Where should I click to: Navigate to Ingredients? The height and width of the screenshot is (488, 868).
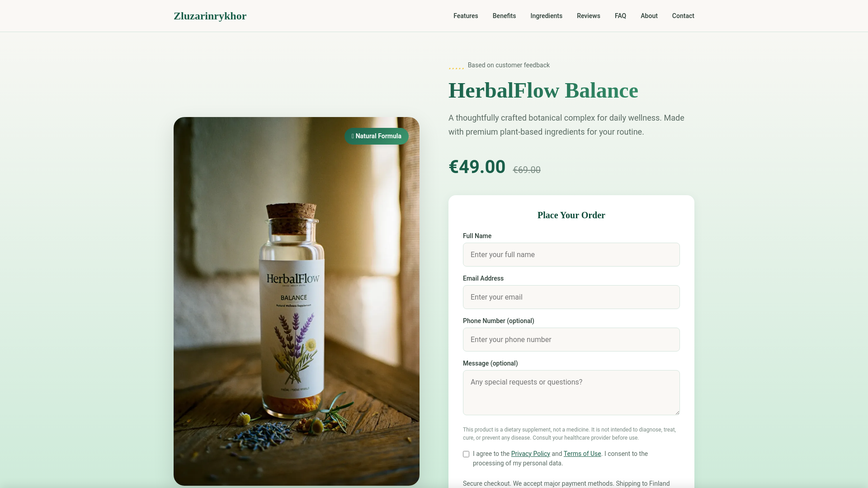[546, 16]
